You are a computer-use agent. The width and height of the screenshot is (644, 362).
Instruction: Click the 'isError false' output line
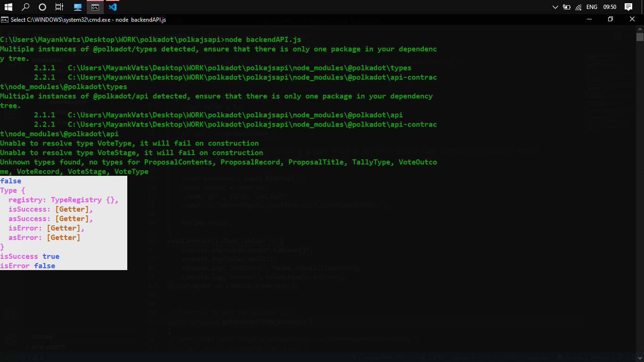click(x=27, y=266)
